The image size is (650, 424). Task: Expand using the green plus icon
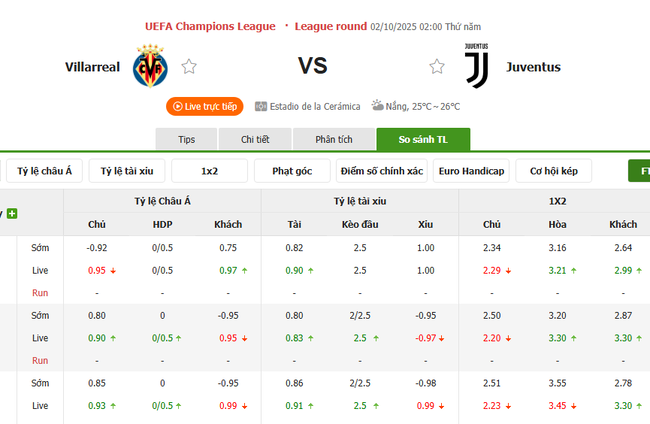pos(12,213)
